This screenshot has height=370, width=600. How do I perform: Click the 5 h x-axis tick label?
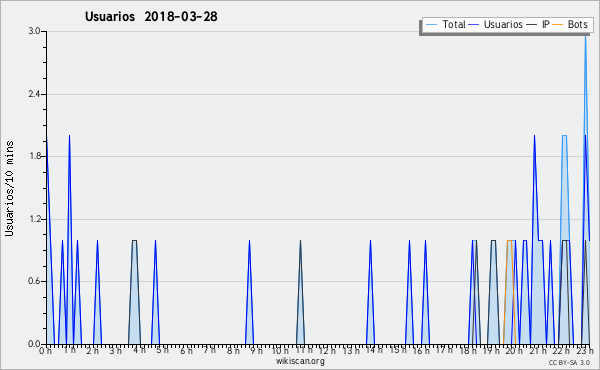tap(163, 350)
